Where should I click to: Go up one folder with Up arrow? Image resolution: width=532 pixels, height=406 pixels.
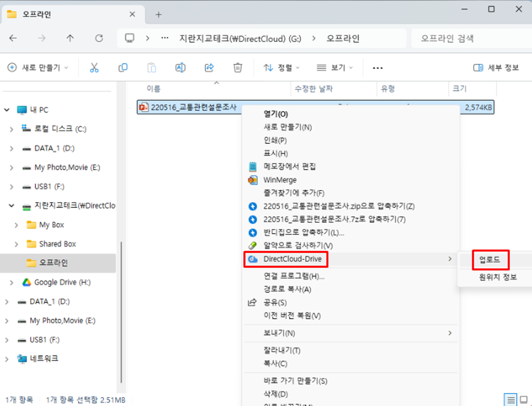[70, 38]
